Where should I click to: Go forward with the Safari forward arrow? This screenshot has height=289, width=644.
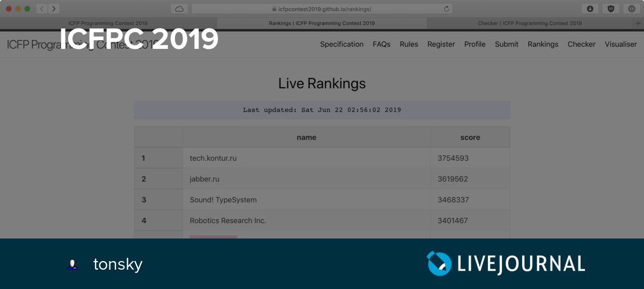click(54, 9)
